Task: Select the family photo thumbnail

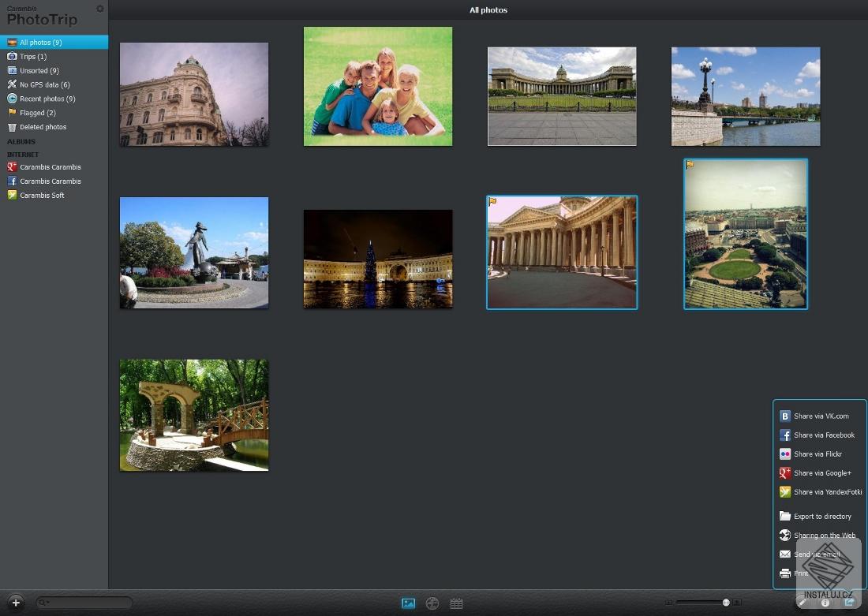Action: (377, 85)
